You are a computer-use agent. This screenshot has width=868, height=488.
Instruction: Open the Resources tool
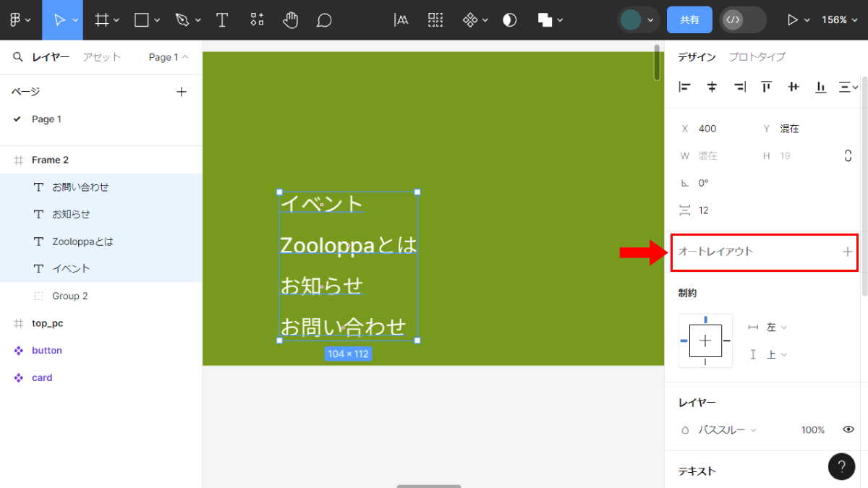[x=257, y=20]
